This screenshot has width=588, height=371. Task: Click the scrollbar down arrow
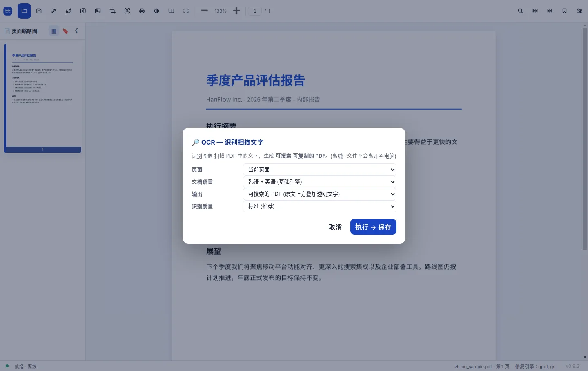tap(585, 357)
